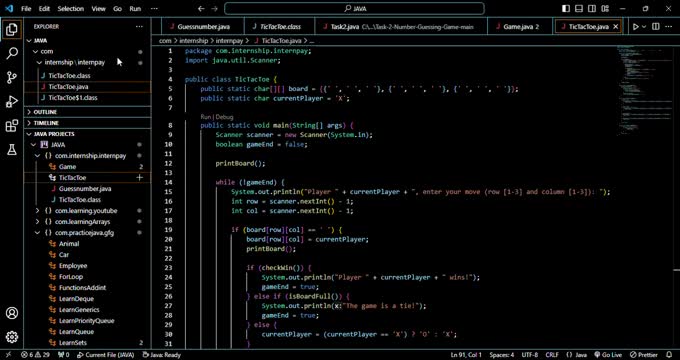The width and height of the screenshot is (680, 360).
Task: Open the Selection menu
Action: point(71,9)
